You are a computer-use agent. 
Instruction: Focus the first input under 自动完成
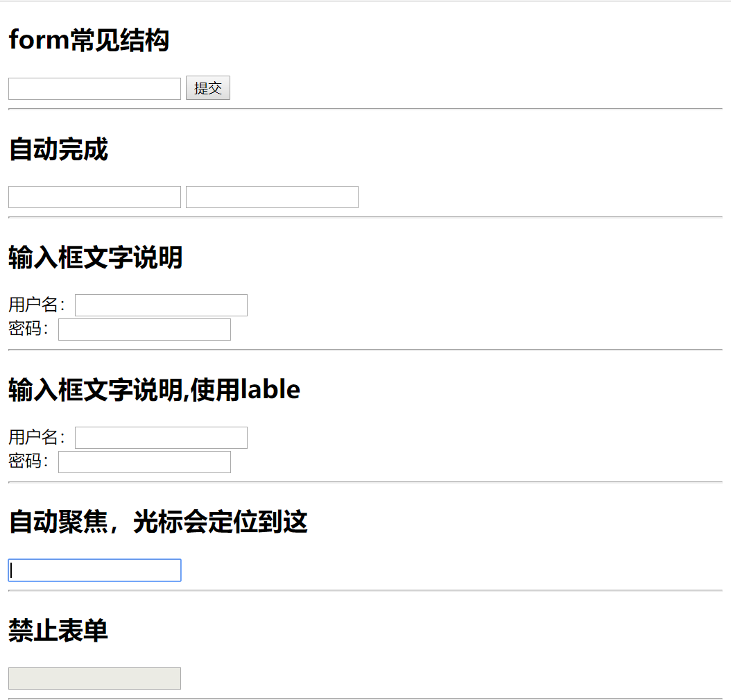click(94, 197)
